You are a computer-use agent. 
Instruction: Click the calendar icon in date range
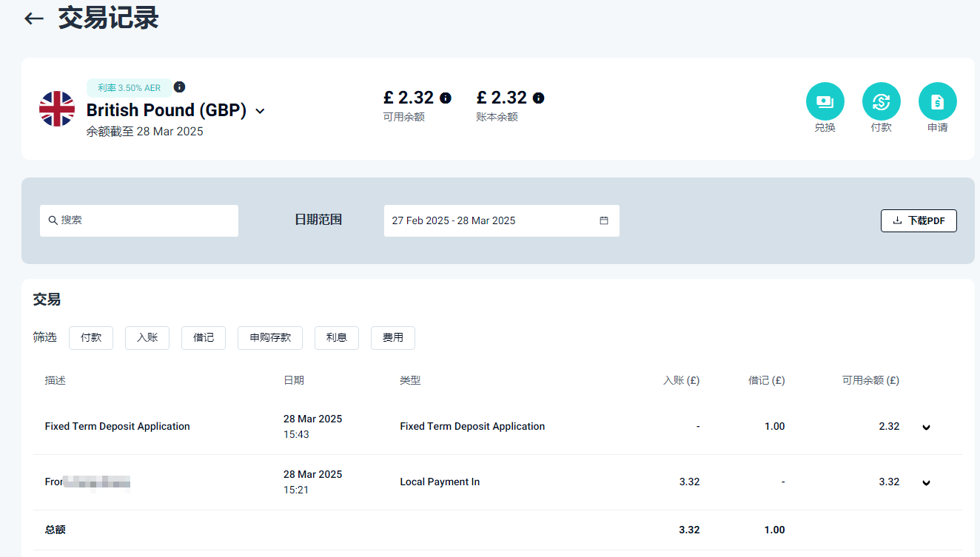[x=604, y=220]
